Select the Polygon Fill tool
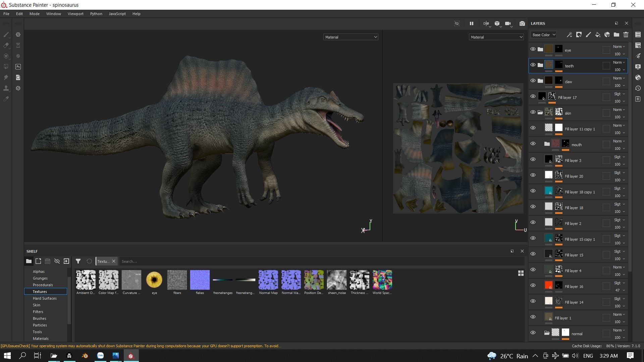 (6, 67)
